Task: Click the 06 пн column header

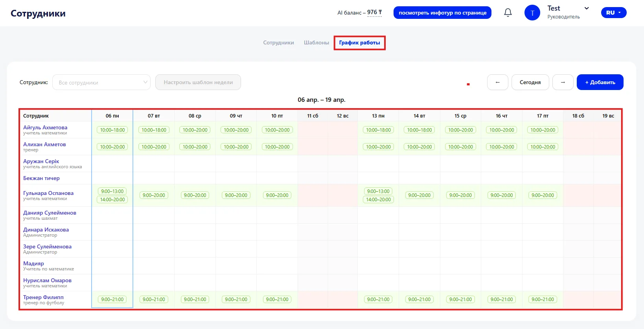Action: click(x=112, y=116)
